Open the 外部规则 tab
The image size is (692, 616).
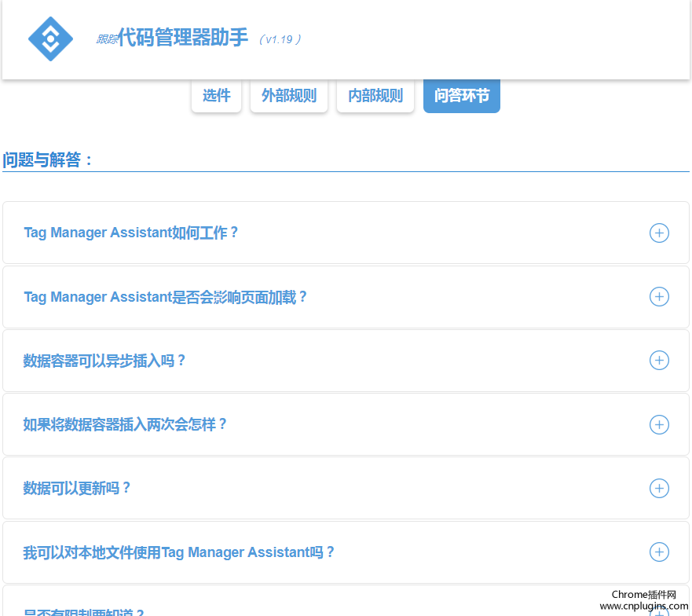point(288,95)
